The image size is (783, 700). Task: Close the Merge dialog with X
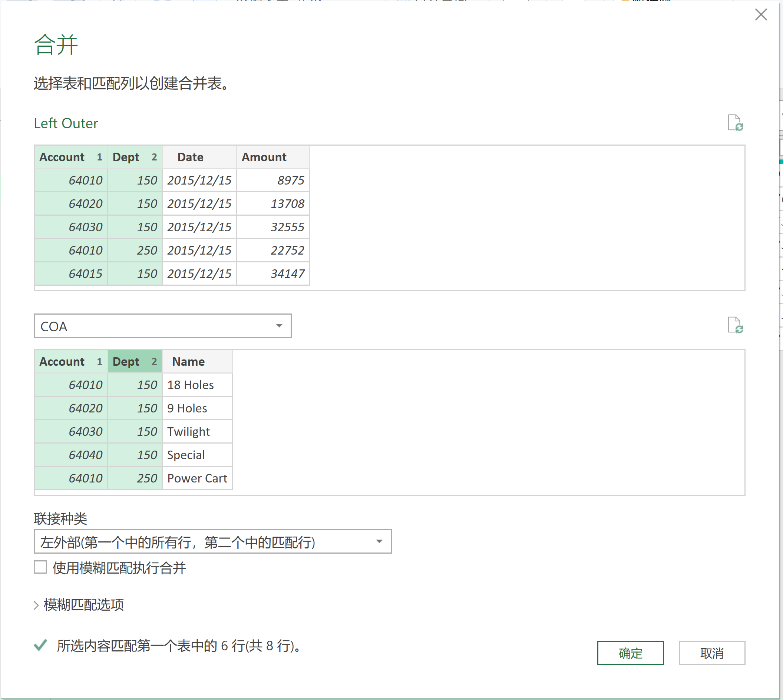(760, 14)
